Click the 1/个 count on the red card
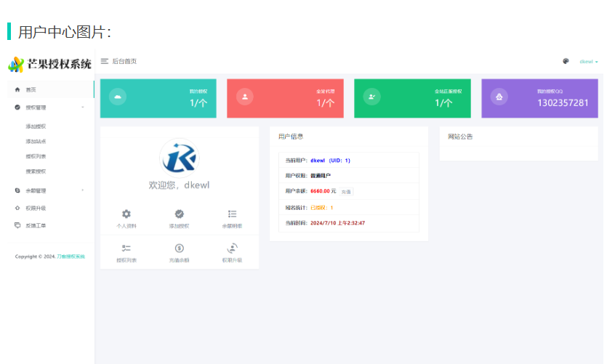This screenshot has height=364, width=607. tap(325, 103)
